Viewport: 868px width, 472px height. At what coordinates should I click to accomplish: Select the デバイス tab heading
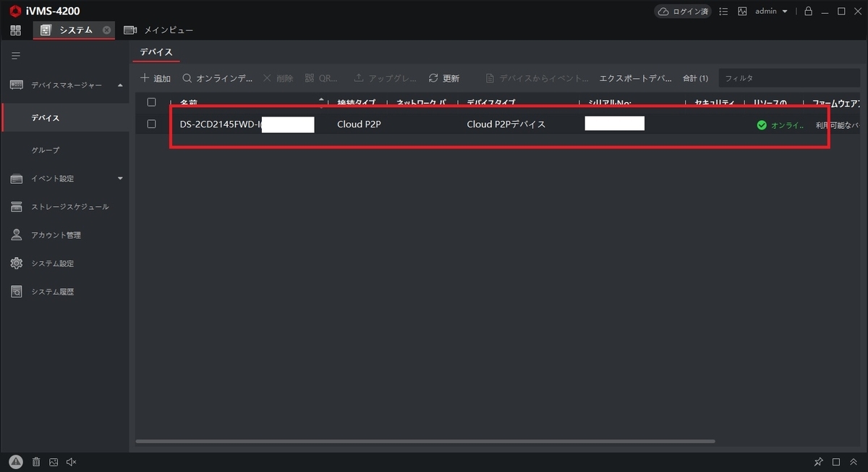(x=156, y=52)
